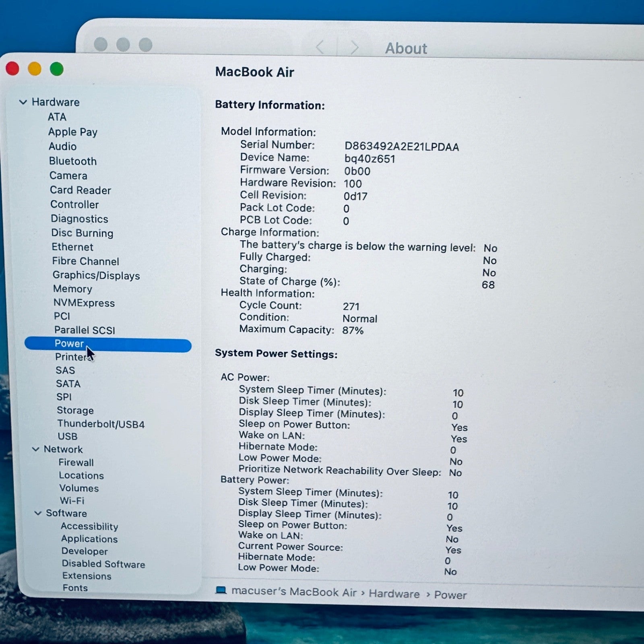Screen dimensions: 644x644
Task: Select Disabled Software entry
Action: click(x=103, y=564)
